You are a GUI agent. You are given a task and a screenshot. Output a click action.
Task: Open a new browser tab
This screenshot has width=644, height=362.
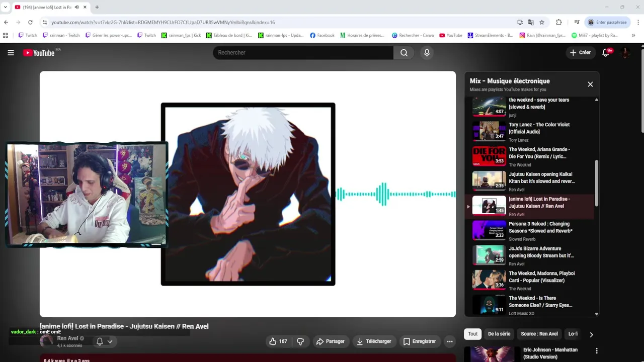(x=97, y=7)
